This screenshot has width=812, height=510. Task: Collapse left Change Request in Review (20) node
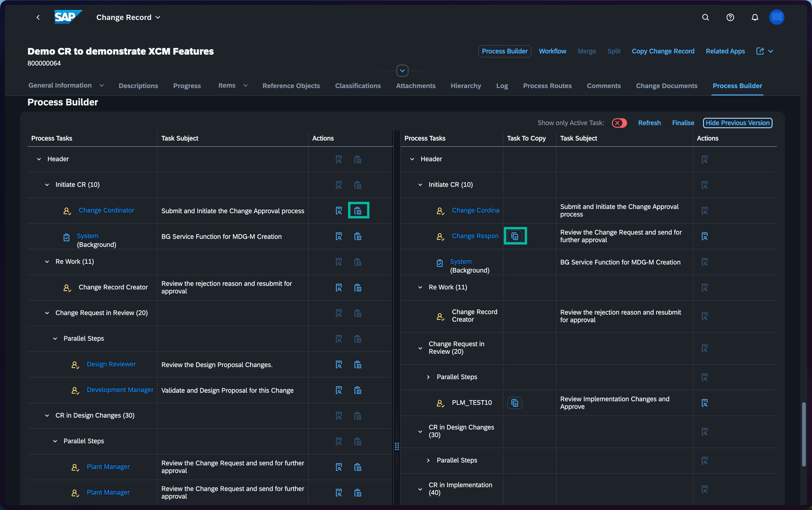pos(47,313)
